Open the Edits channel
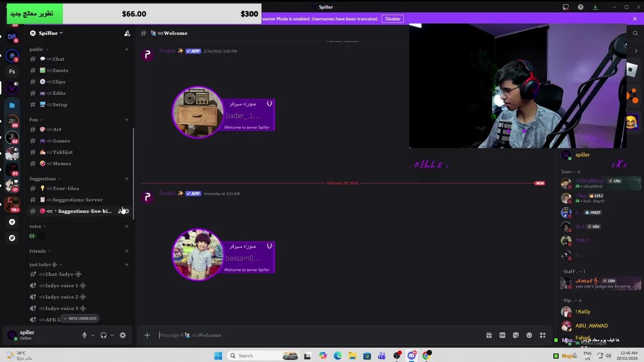 [x=79, y=93]
